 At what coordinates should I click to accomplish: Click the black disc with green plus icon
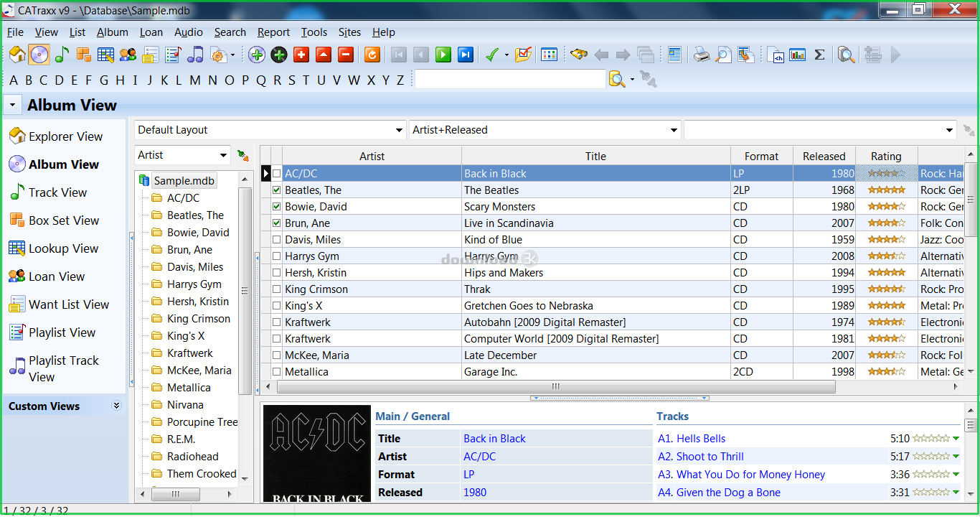(x=279, y=55)
